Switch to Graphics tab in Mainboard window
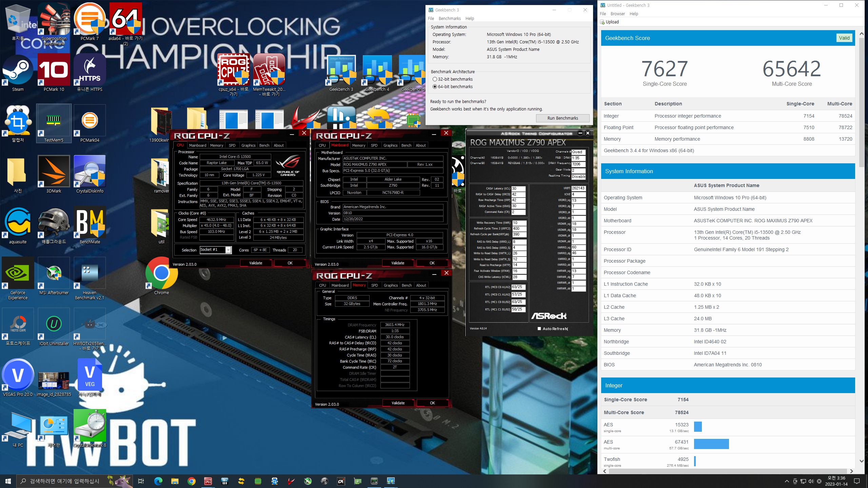The height and width of the screenshot is (488, 868). coord(390,145)
